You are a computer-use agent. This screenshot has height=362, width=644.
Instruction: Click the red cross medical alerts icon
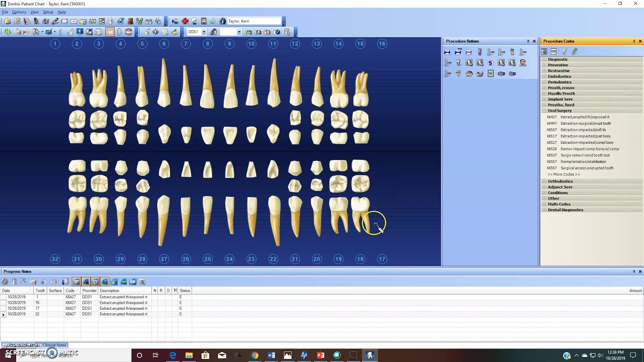[185, 21]
